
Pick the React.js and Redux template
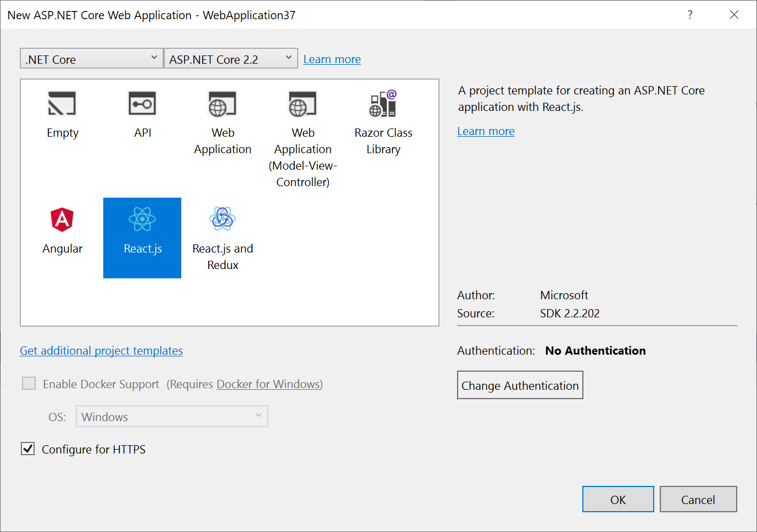coord(222,220)
